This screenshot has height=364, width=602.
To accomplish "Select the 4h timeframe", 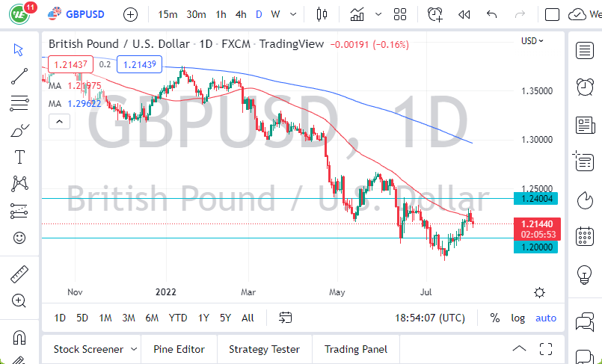I will [240, 14].
